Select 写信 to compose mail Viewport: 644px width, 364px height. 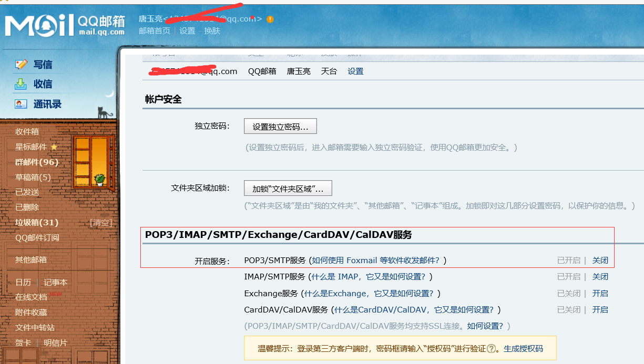click(43, 65)
